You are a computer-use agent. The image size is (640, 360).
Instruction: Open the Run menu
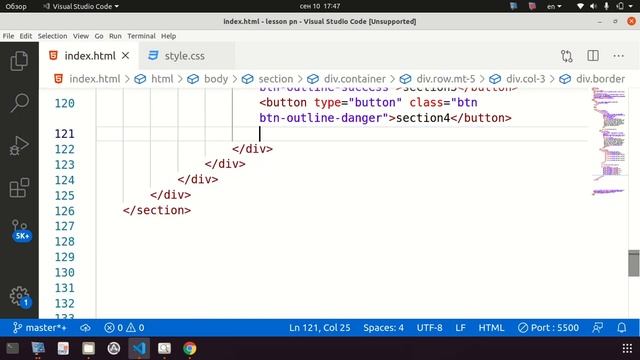pyautogui.click(x=115, y=36)
